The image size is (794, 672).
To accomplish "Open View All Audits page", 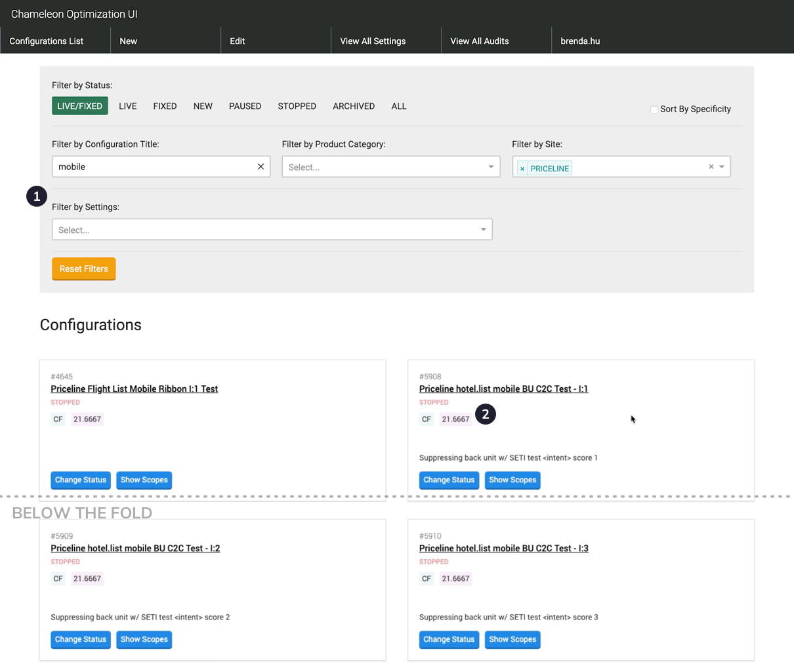I will click(x=496, y=41).
